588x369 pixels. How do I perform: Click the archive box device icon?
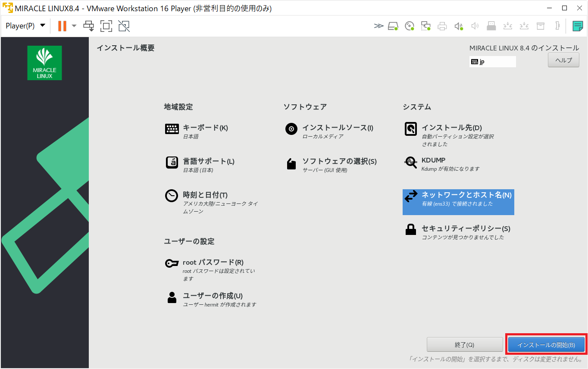[x=540, y=26]
